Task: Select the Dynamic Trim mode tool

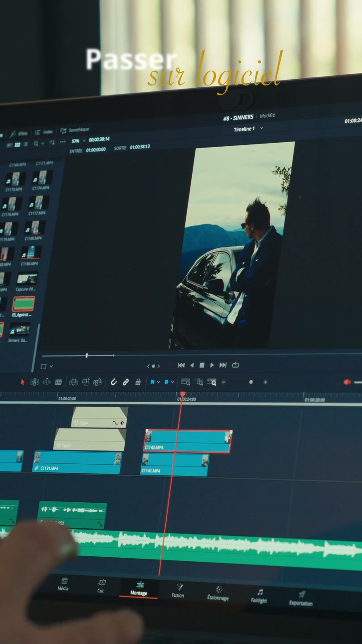Action: tap(46, 382)
